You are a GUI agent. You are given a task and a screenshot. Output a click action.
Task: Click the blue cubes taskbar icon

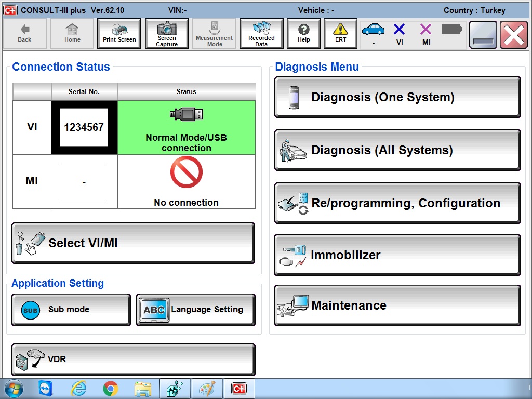[x=175, y=389]
